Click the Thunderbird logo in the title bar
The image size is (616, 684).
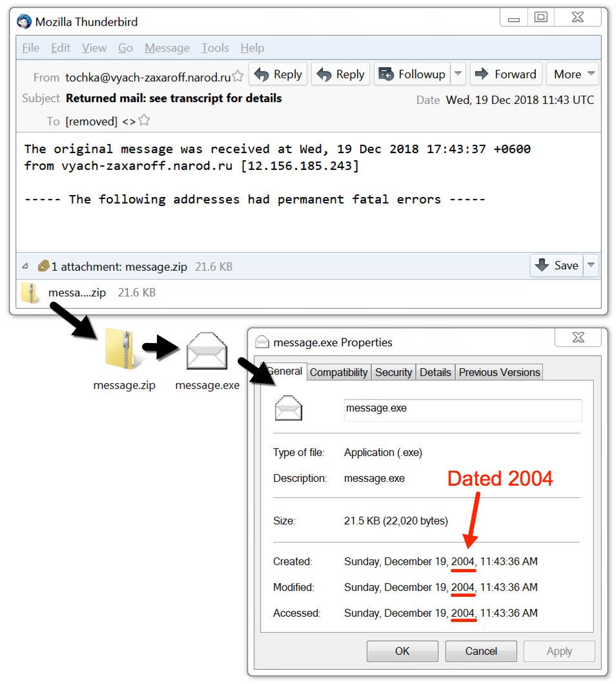click(x=24, y=21)
